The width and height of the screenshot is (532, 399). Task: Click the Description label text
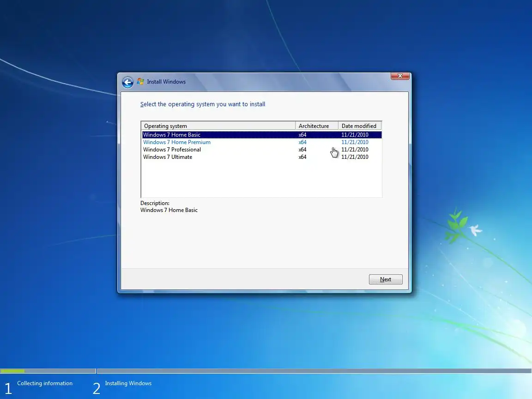pyautogui.click(x=155, y=203)
